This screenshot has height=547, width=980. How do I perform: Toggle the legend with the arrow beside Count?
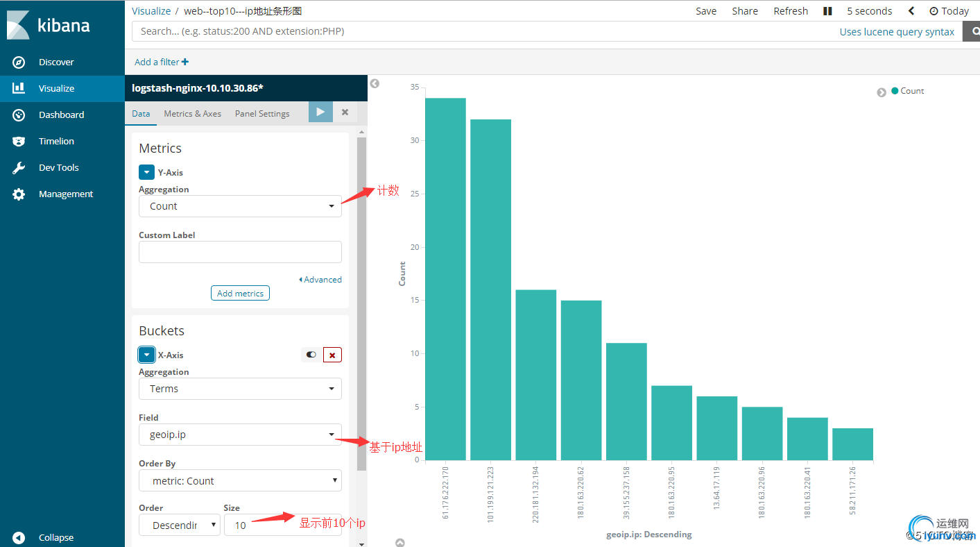(882, 92)
